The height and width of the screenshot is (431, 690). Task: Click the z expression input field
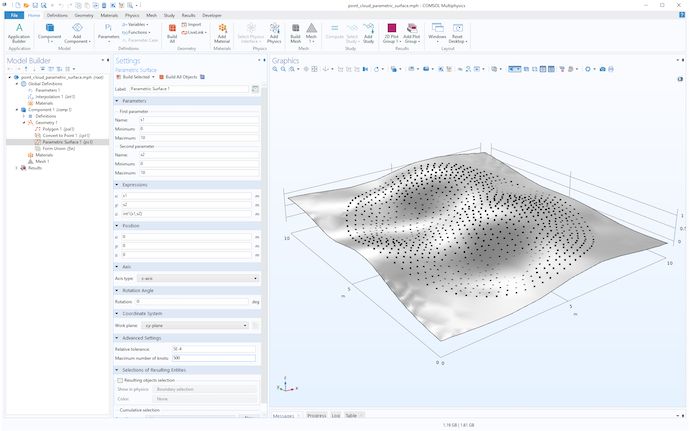pyautogui.click(x=187, y=214)
